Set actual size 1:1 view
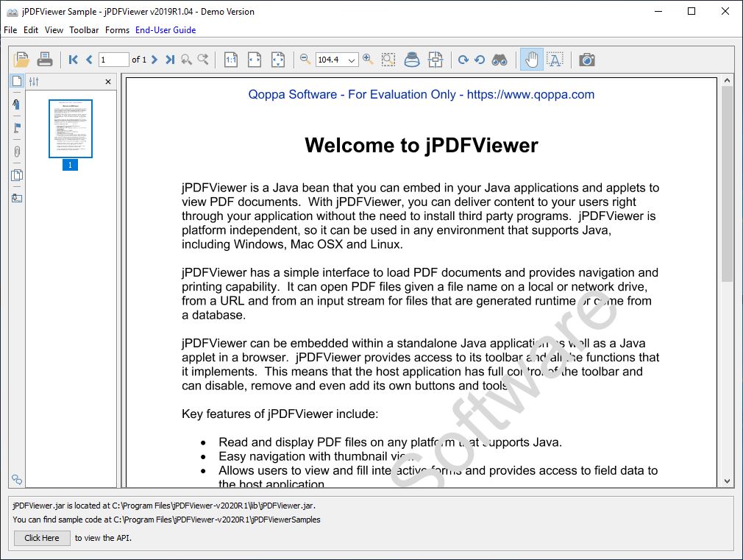This screenshot has width=743, height=560. (231, 60)
